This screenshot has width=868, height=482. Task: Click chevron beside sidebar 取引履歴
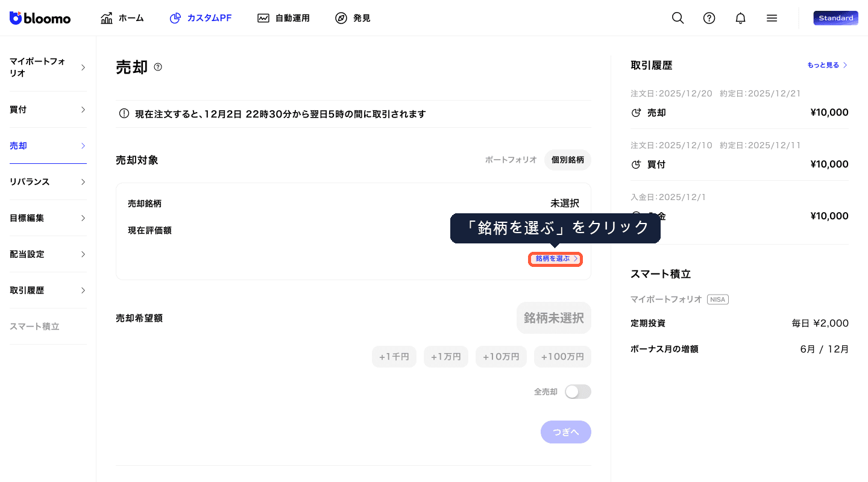coord(83,290)
